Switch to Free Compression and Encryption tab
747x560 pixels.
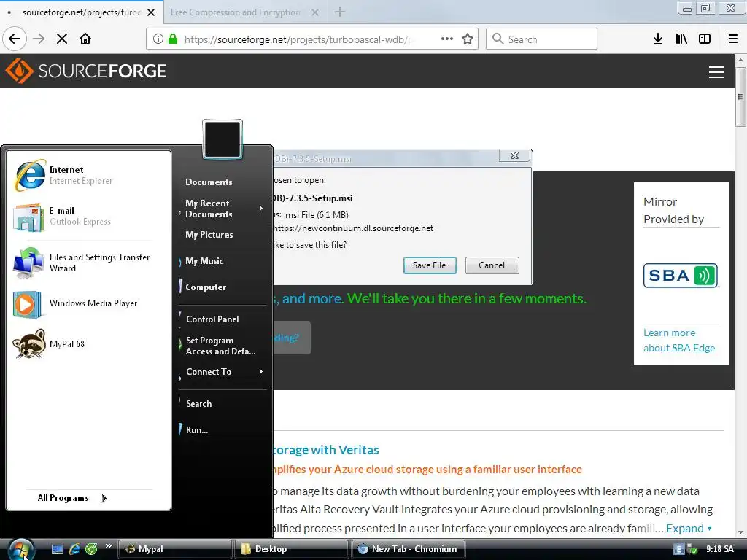click(x=236, y=12)
